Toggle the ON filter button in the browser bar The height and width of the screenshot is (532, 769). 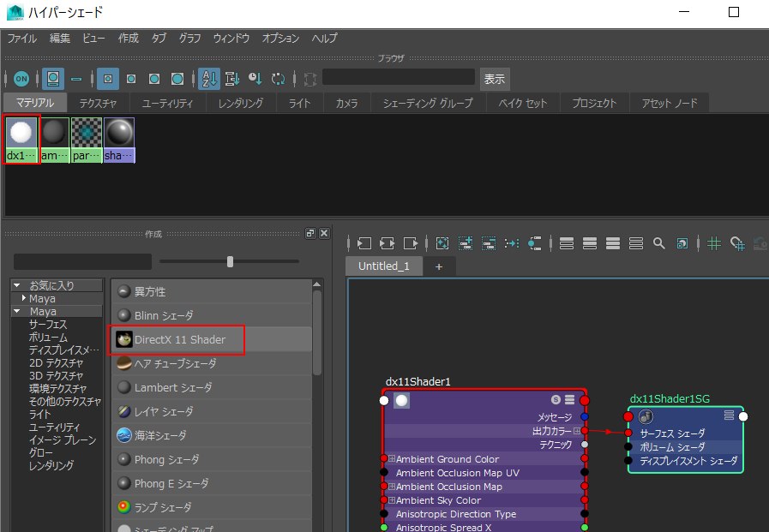click(x=21, y=78)
